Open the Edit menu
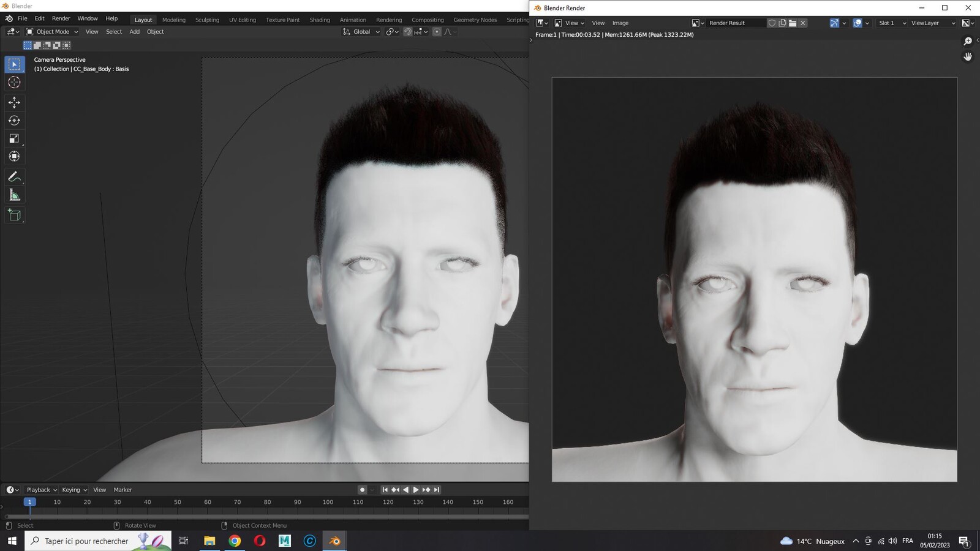Image resolution: width=980 pixels, height=551 pixels. click(39, 19)
